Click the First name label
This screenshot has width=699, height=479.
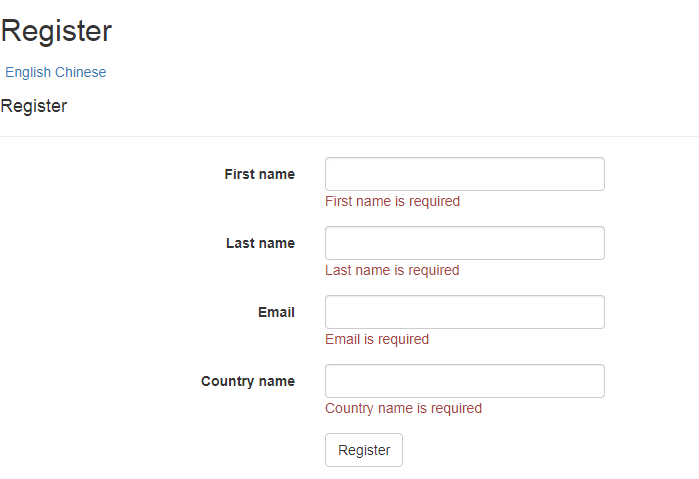pyautogui.click(x=259, y=174)
